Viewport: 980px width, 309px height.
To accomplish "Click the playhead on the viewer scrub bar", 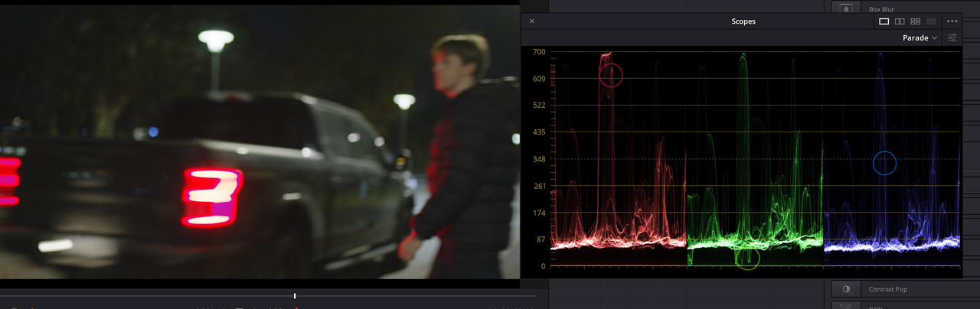I will coord(295,296).
